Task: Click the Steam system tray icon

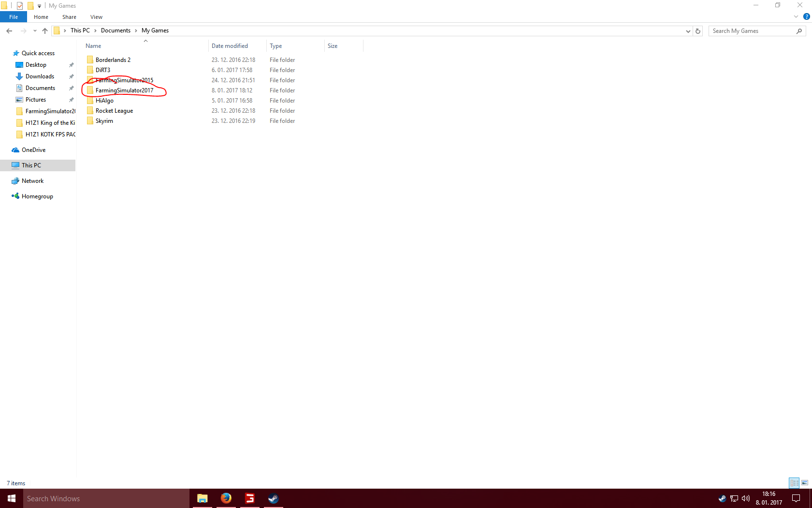Action: click(722, 498)
